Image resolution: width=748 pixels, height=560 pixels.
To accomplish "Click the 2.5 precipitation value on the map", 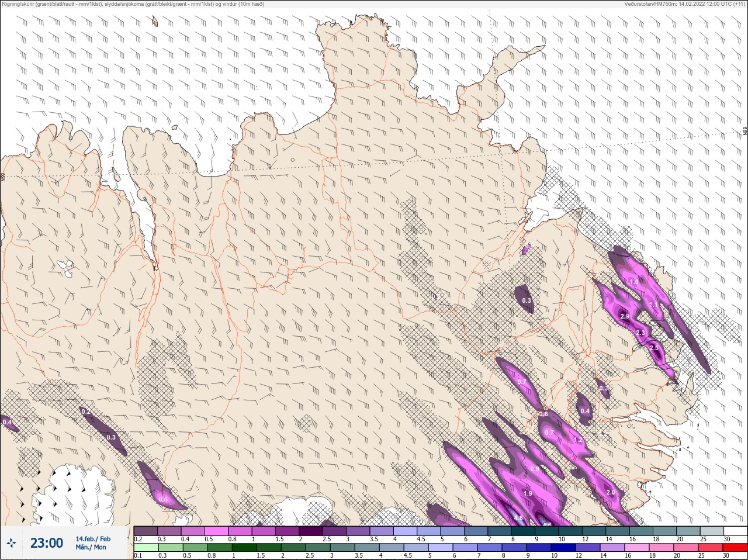I will pos(654,348).
